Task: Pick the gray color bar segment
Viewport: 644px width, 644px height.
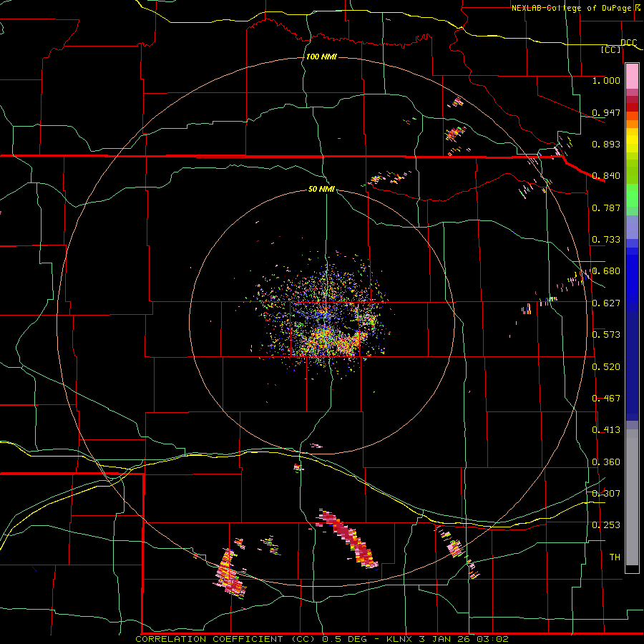Action: [632, 497]
